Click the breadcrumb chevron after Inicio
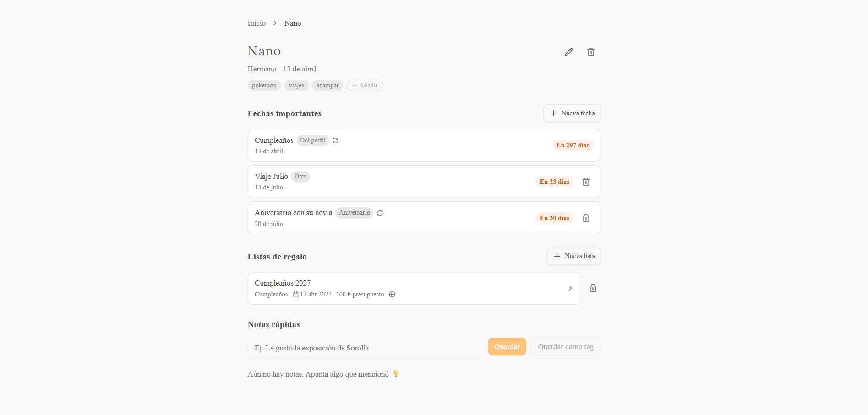868x415 pixels. click(x=275, y=23)
